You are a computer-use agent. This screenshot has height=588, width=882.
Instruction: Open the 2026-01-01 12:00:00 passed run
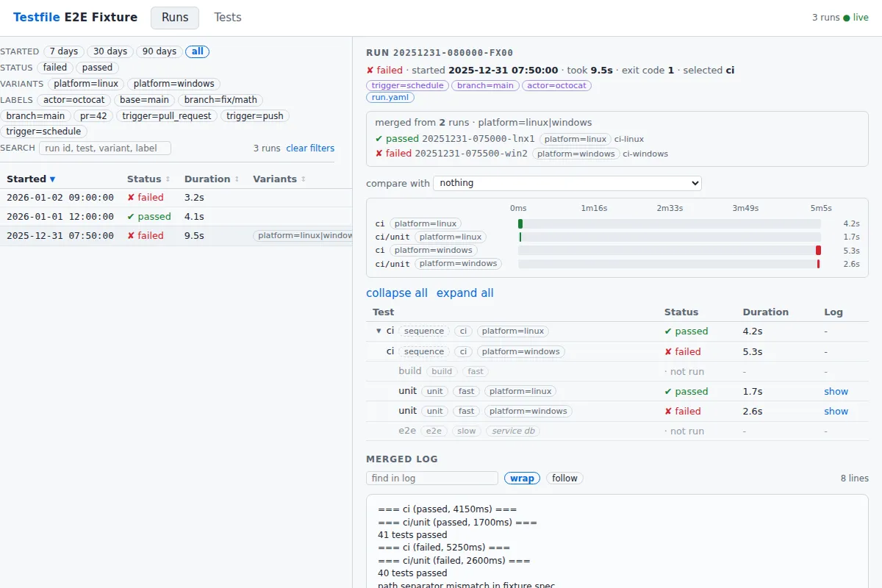[x=176, y=216]
